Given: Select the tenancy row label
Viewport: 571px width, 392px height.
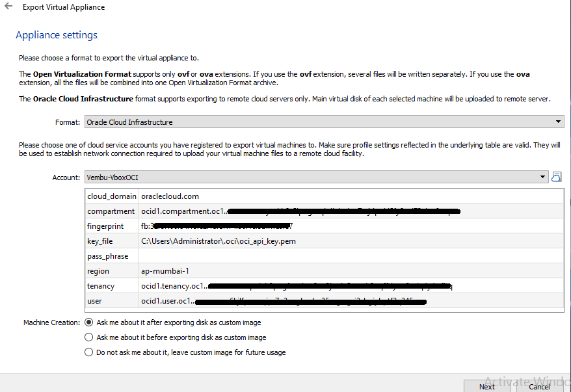Looking at the screenshot, I should pos(112,286).
